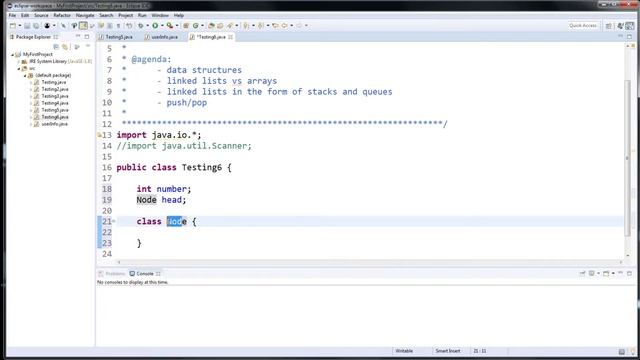Click the Run External Tools icon

[169, 25]
